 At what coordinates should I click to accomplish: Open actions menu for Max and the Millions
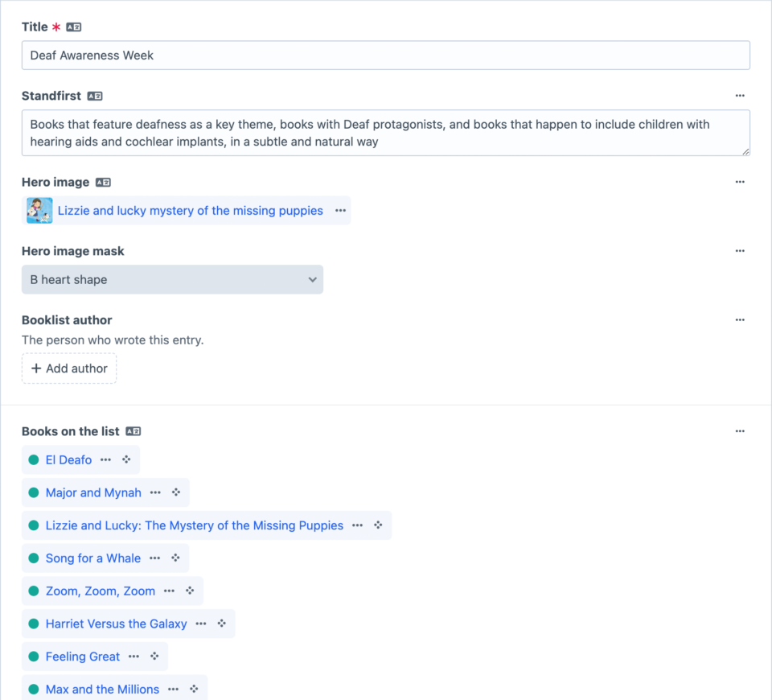click(x=174, y=690)
